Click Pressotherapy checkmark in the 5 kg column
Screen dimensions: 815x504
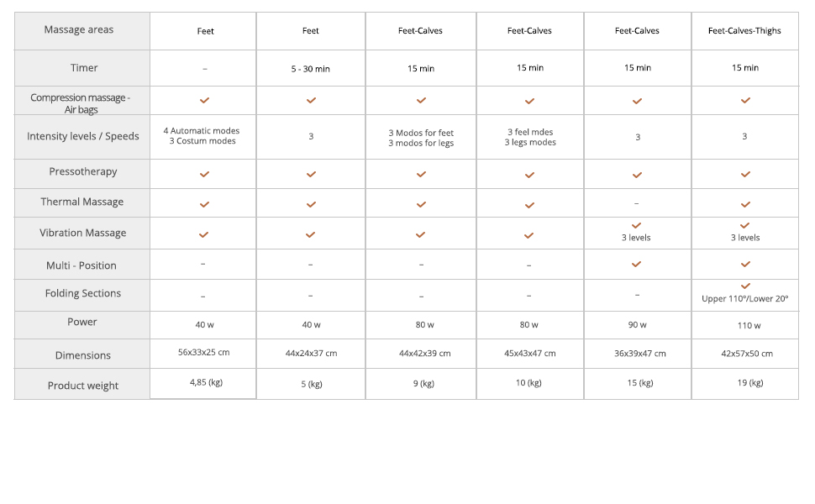coord(311,175)
